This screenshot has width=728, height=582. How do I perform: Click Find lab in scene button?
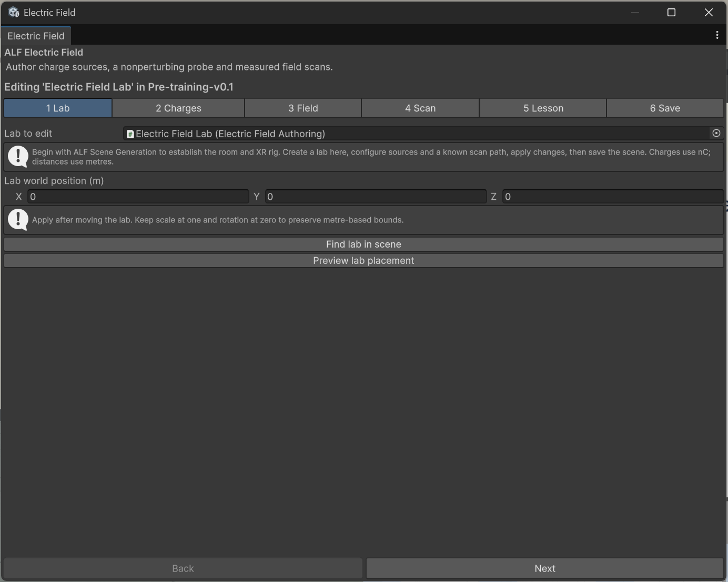[363, 244]
